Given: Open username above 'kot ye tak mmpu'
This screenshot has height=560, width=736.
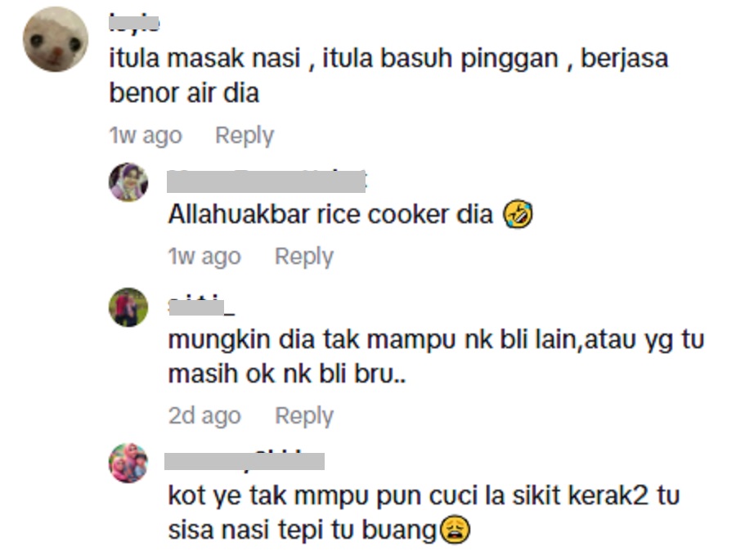Looking at the screenshot, I should [245, 460].
